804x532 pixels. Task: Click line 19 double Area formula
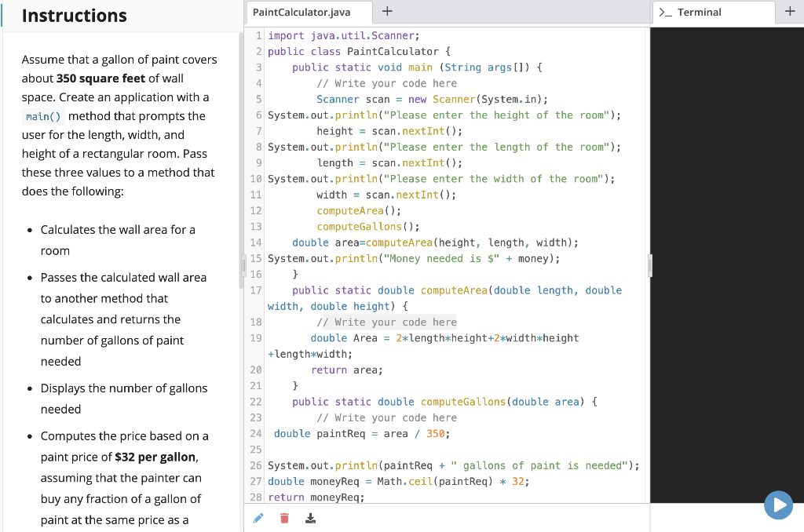click(423, 345)
